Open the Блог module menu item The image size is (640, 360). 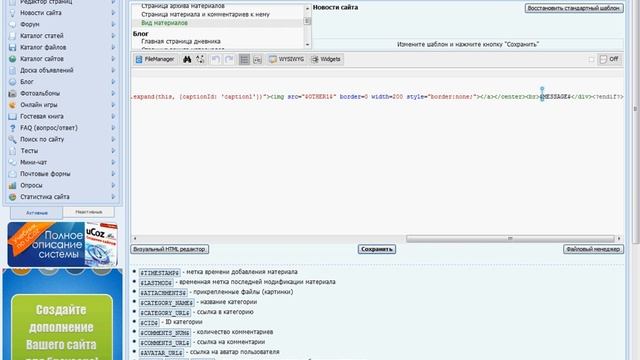27,82
